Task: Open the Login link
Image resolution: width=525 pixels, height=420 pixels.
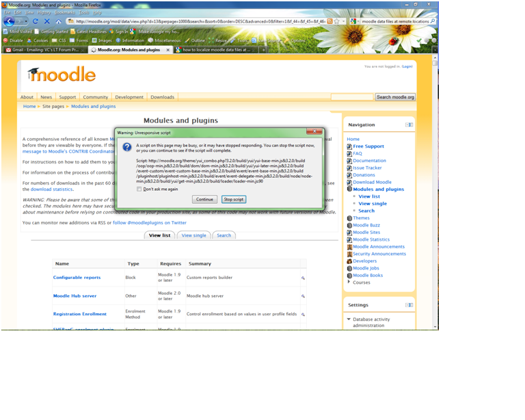Action: pos(407,66)
